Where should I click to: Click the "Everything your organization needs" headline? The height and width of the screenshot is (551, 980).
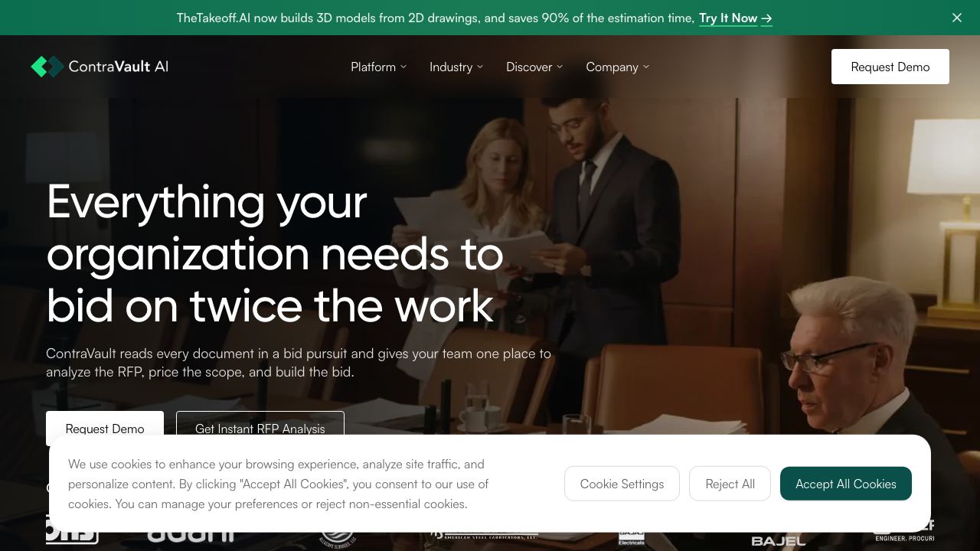click(x=275, y=253)
